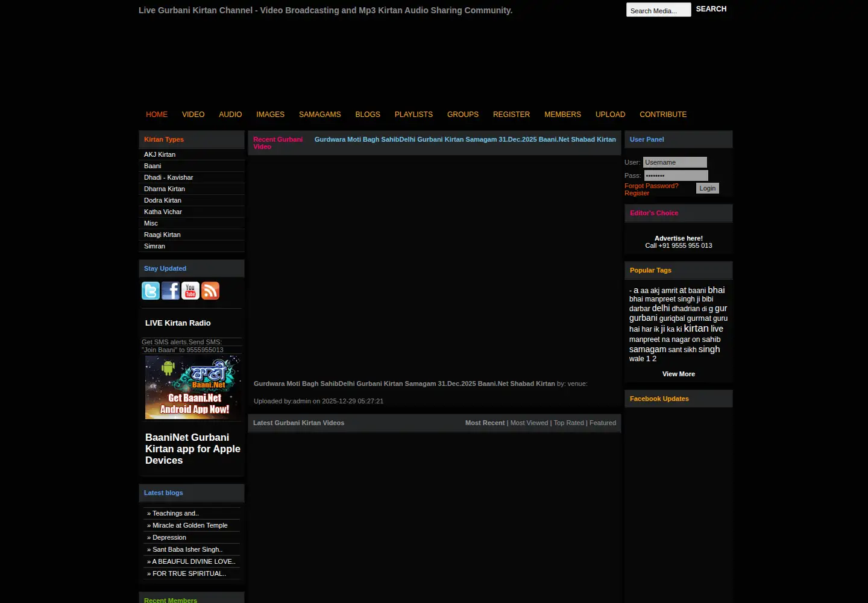Screen dimensions: 868x603
Task: Focus the Username input field
Action: click(x=675, y=162)
